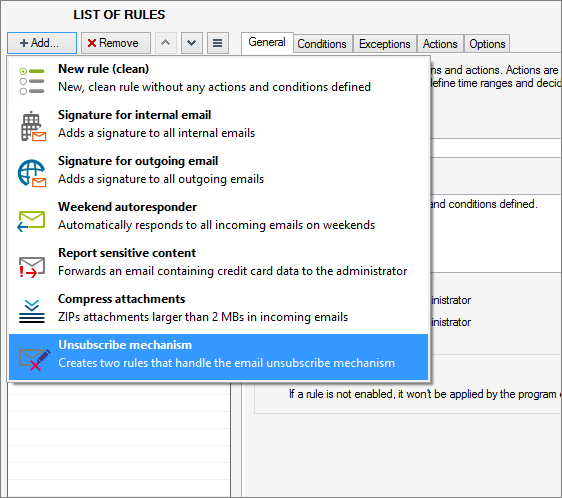Pick 'Report sensitive content' template
The height and width of the screenshot is (498, 562).
click(127, 253)
